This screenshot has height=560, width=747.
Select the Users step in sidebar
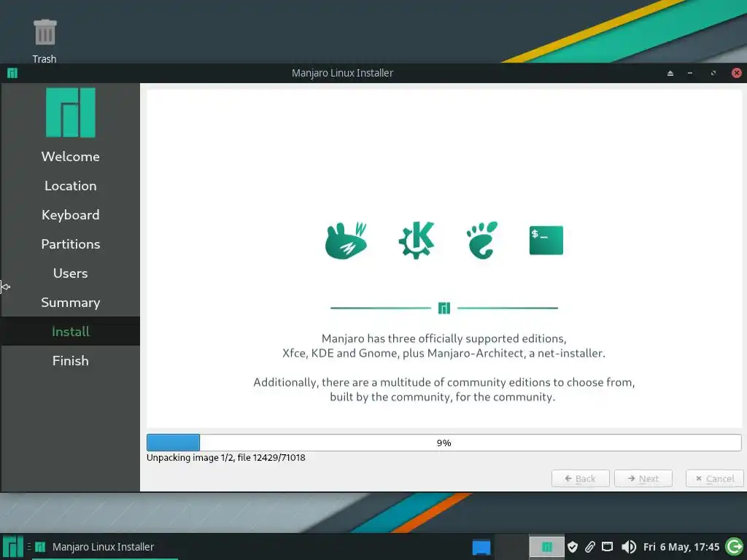pos(71,273)
